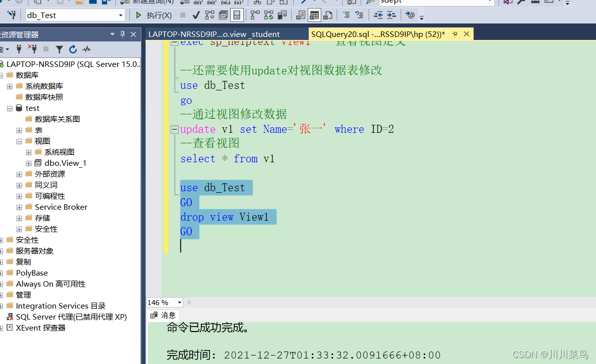Toggle include live query statistics

[269, 15]
